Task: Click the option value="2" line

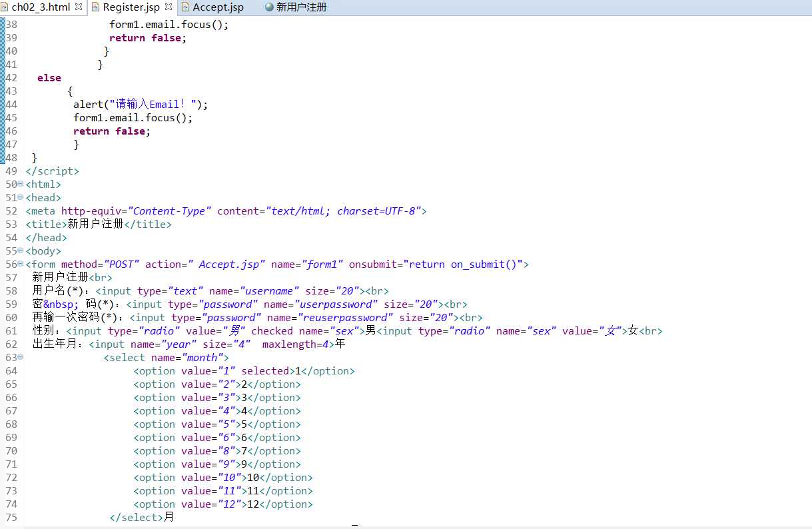Action: (217, 384)
